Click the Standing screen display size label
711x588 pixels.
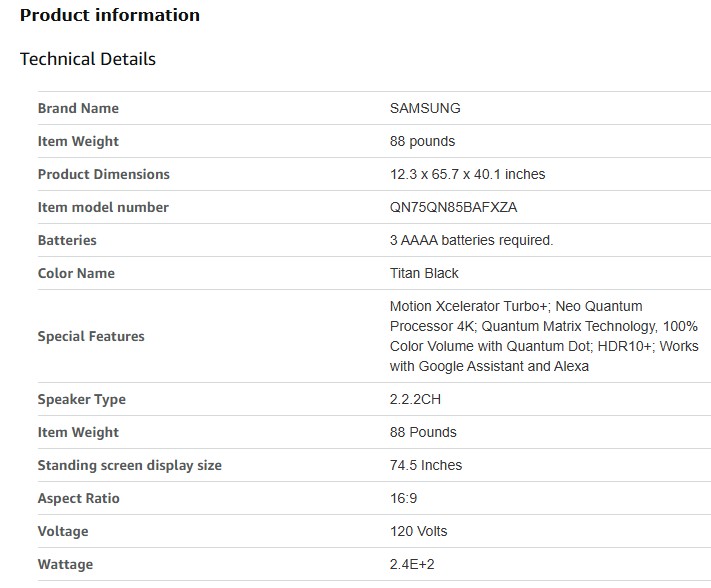coord(130,465)
